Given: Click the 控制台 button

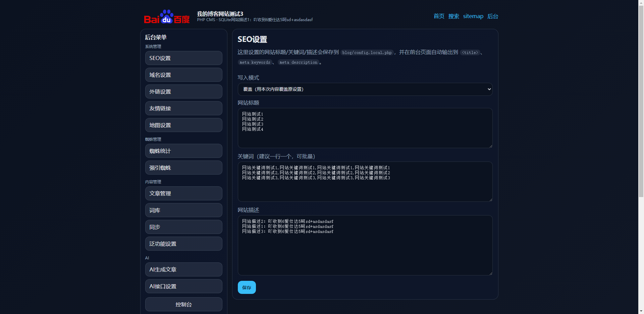Looking at the screenshot, I should [x=183, y=304].
